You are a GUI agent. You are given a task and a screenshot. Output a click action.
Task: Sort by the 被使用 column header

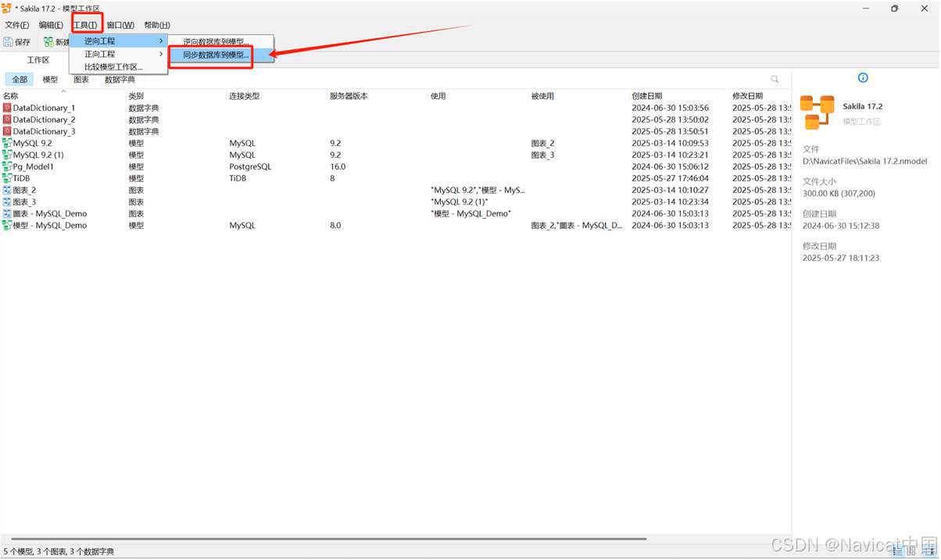579,96
